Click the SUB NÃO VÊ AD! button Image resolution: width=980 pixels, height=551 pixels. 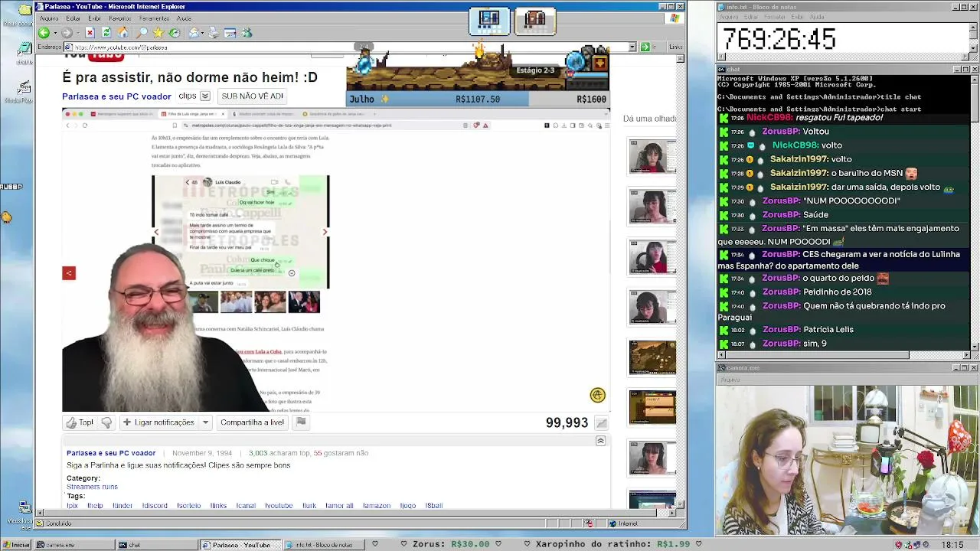coord(252,96)
